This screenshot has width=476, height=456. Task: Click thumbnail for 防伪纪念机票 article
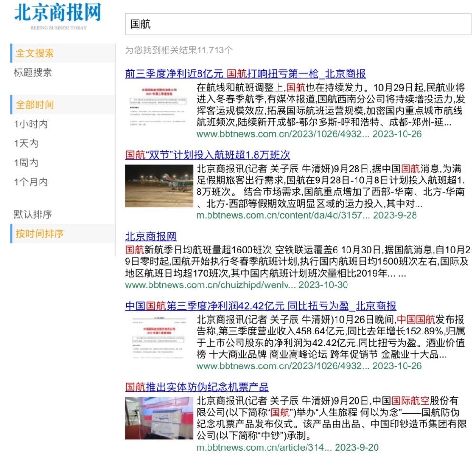click(x=159, y=418)
